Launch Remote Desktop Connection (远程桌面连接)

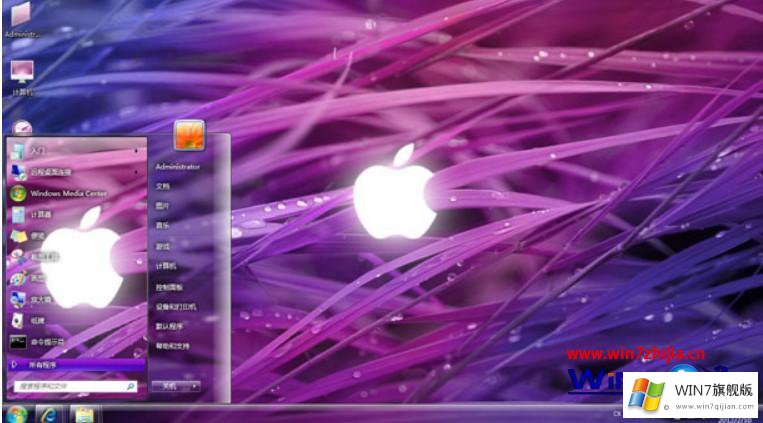click(x=77, y=172)
